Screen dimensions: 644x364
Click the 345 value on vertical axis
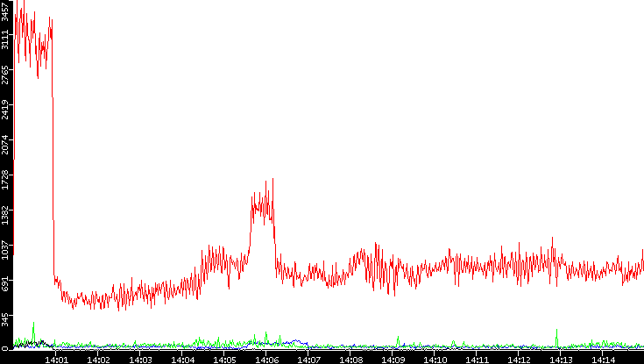point(5,320)
